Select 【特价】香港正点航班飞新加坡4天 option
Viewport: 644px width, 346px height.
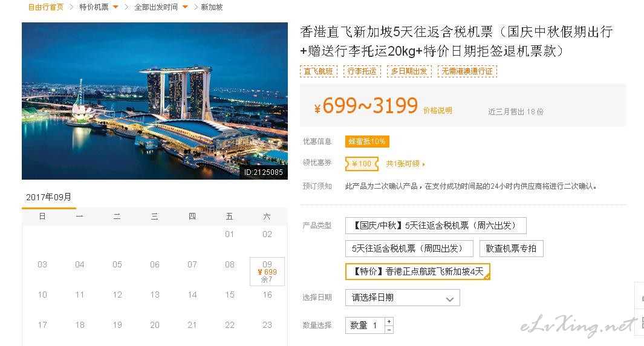coord(418,272)
